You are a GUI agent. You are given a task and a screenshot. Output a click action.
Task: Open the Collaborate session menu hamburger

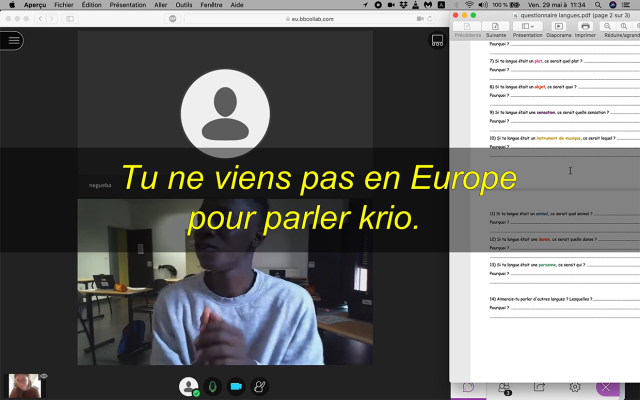(12, 40)
